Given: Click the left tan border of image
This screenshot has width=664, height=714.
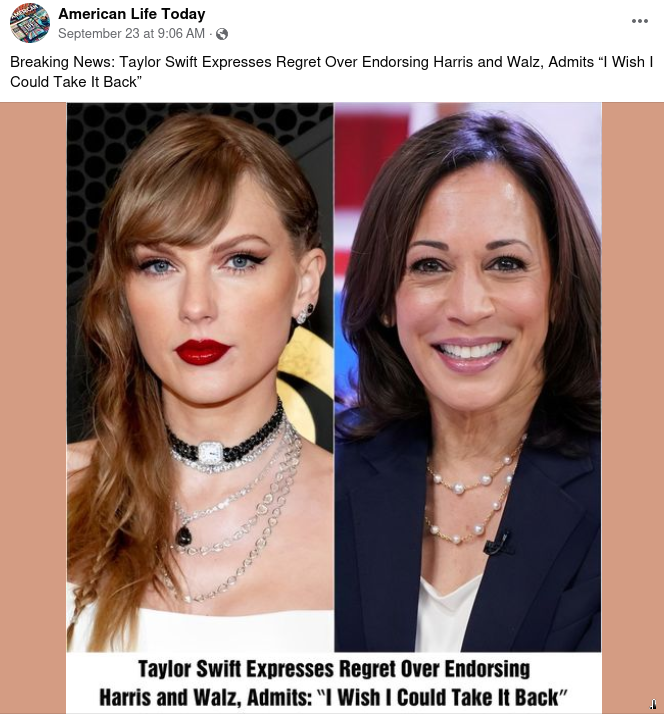Looking at the screenshot, I should (x=33, y=400).
